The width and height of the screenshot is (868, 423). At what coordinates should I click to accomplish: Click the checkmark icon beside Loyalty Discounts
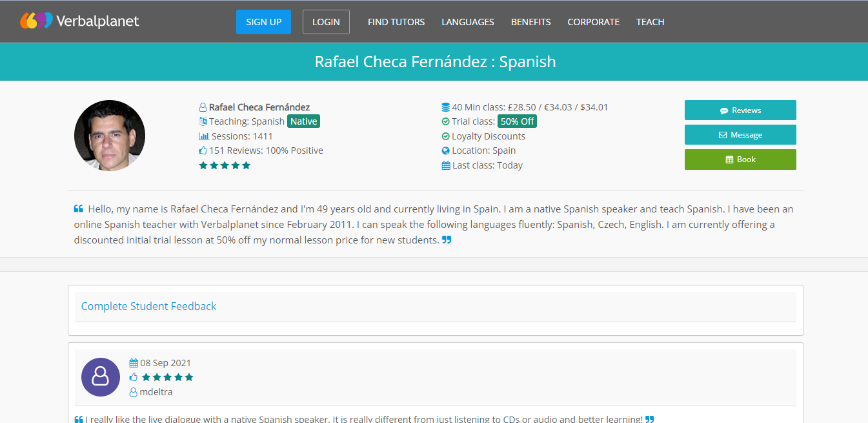445,136
